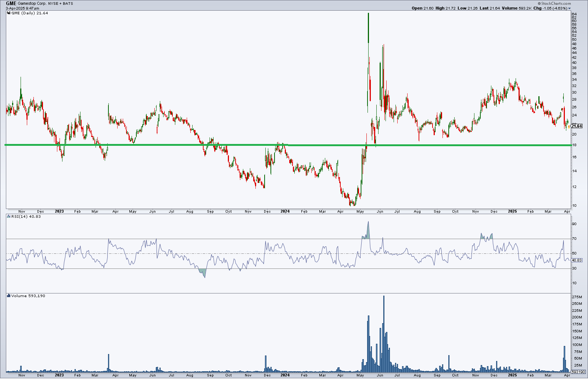Click the GME (Daily) 21.64 legend label
The height and width of the screenshot is (386, 588).
coord(30,13)
